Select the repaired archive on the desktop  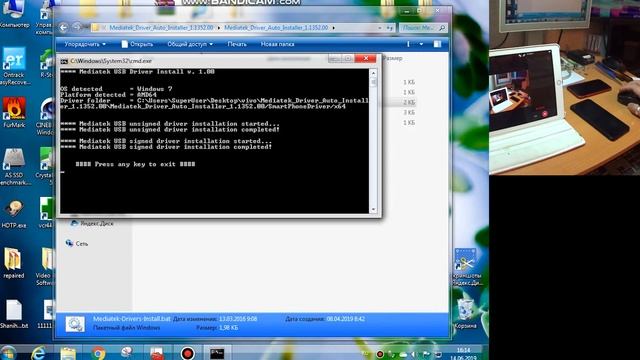coord(13,263)
